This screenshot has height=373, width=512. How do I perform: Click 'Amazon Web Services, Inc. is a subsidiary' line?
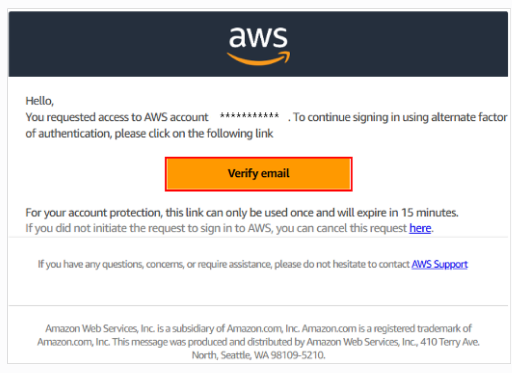point(258,329)
